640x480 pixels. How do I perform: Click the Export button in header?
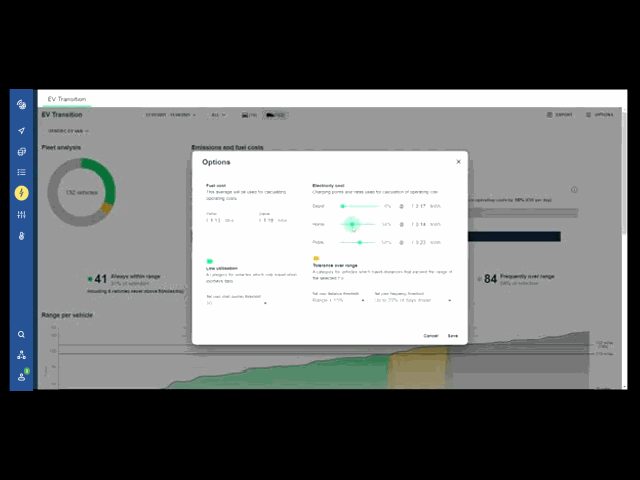[x=560, y=115]
